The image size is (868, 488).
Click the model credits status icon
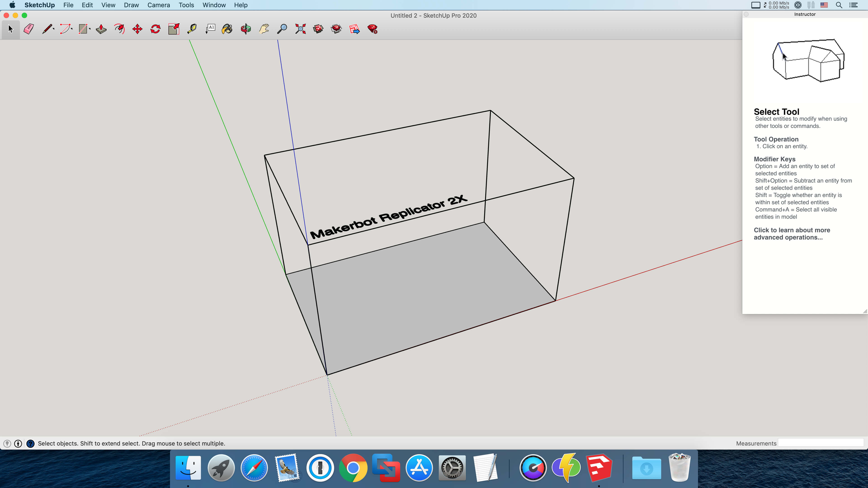tap(18, 443)
